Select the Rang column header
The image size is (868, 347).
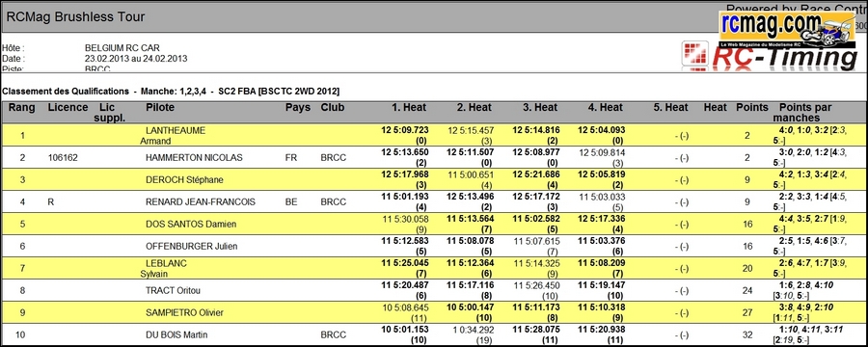click(x=21, y=107)
